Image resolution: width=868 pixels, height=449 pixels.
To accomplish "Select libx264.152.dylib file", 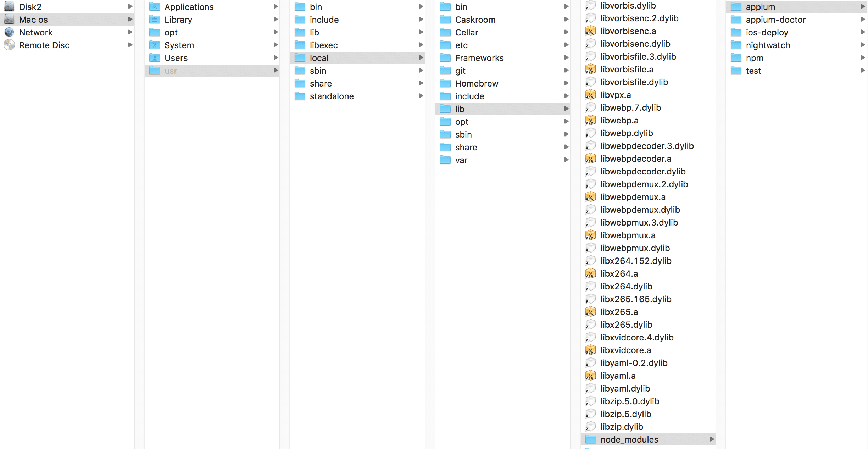I will coord(636,261).
